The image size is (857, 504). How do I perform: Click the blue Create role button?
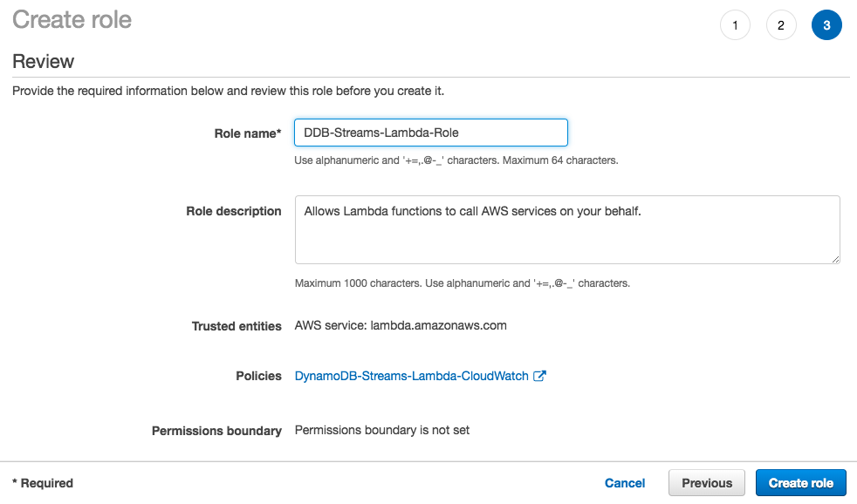click(800, 483)
